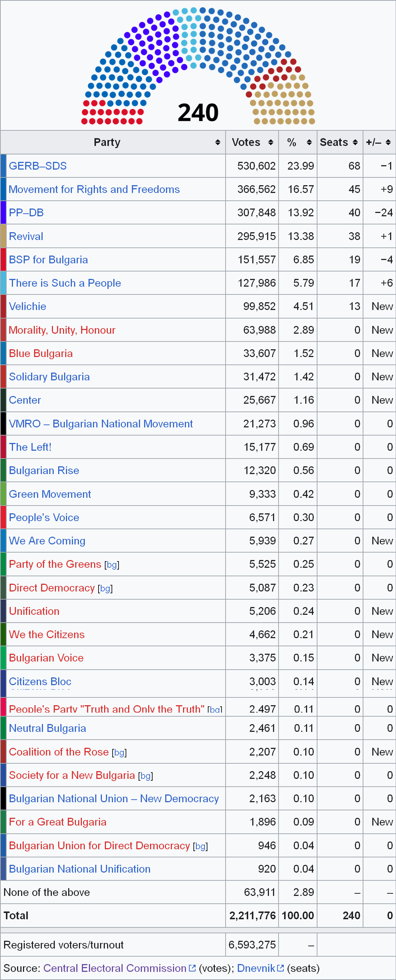396x980 pixels.
Task: Open Bulgarian Union for Direct Democracy link
Action: [x=99, y=845]
